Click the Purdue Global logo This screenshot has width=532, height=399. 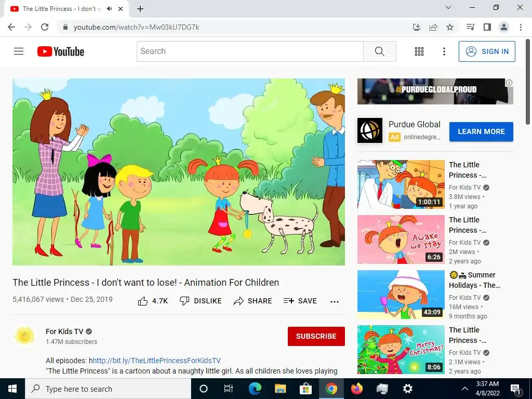coord(370,130)
